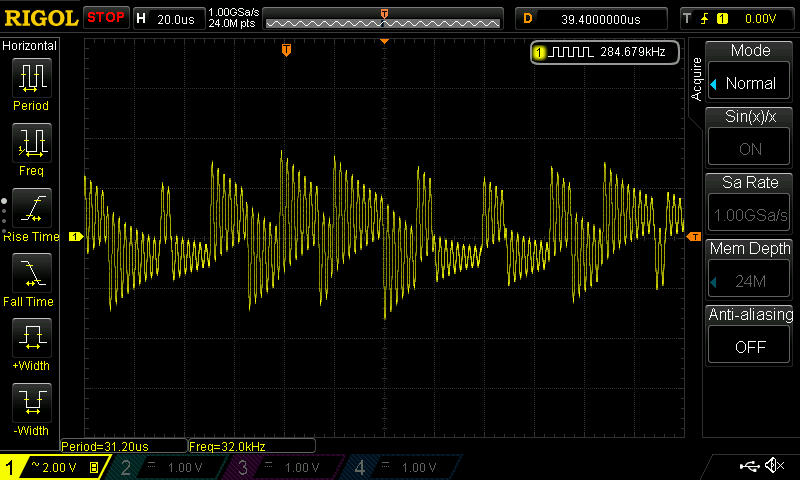Select the Rise Time measurement icon
The width and height of the screenshot is (800, 480).
tap(31, 208)
